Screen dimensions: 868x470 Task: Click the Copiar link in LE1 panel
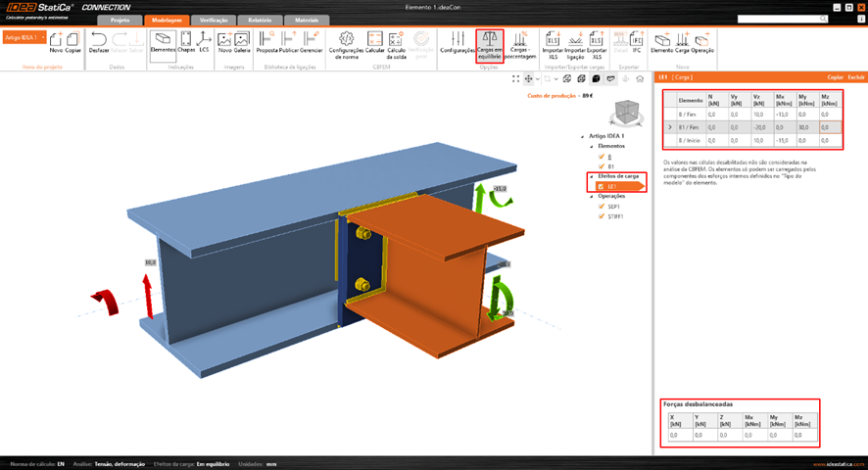pyautogui.click(x=835, y=75)
